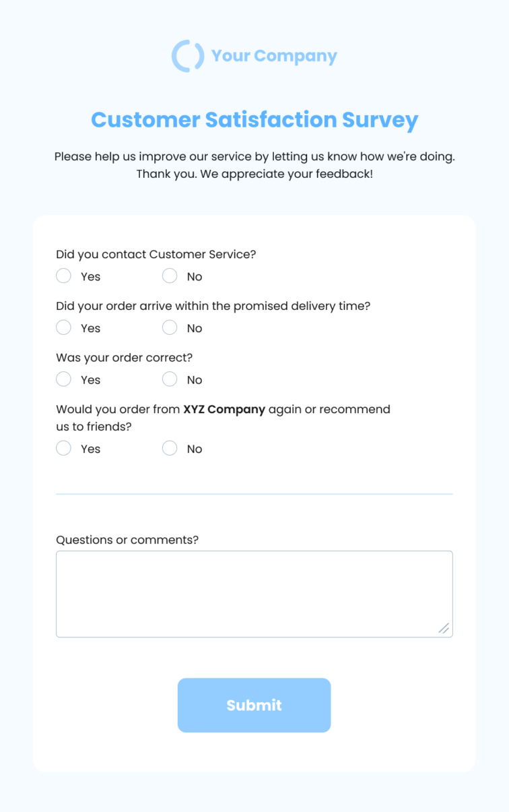The width and height of the screenshot is (509, 812).
Task: Click the bold XYZ Company text
Action: 224,409
